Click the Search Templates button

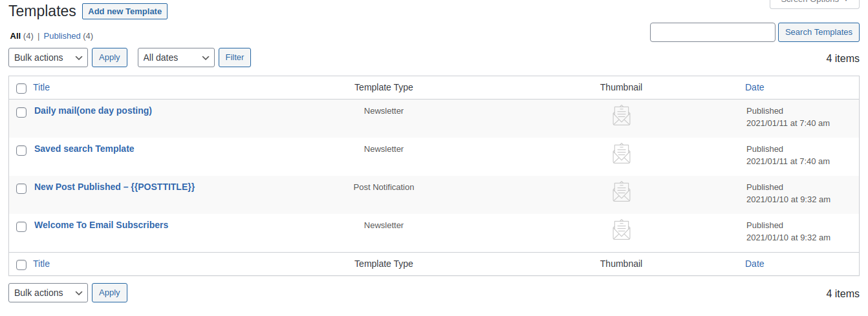click(819, 32)
